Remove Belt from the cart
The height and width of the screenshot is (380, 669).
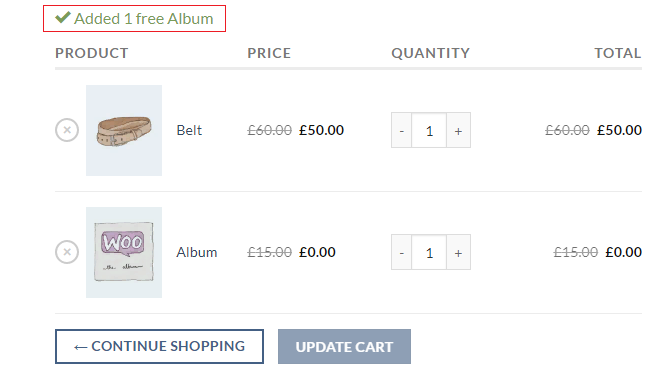coord(67,130)
